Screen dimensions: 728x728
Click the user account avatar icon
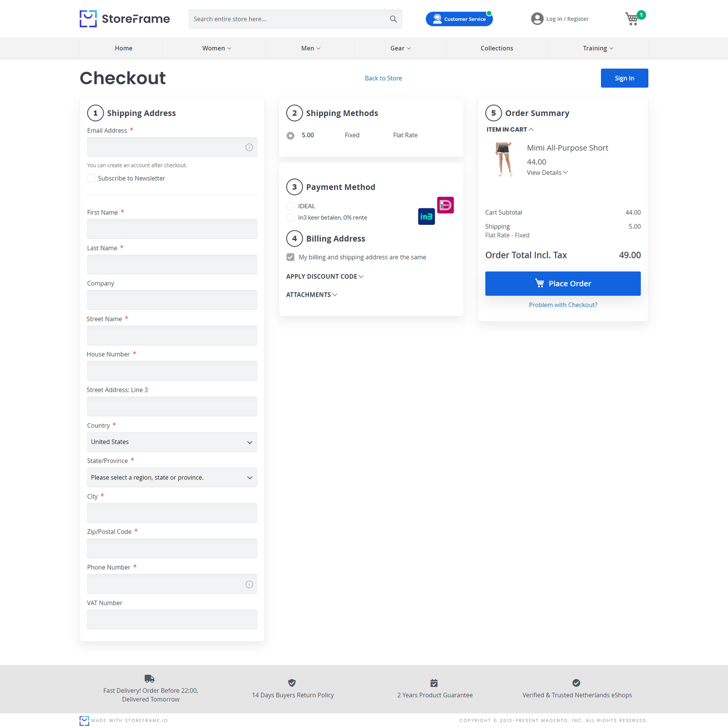(537, 19)
